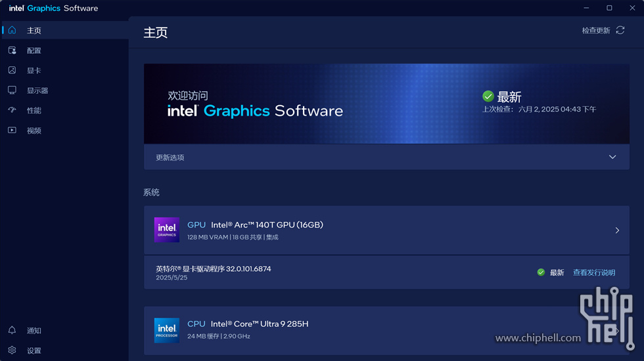
Task: Click the 128 MB VRAM details text
Action: tap(233, 237)
